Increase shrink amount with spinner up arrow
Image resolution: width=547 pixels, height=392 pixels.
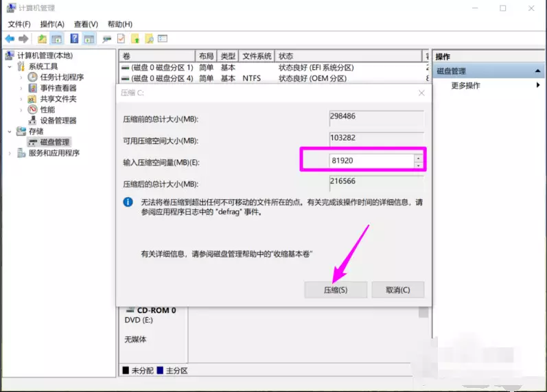pos(418,158)
